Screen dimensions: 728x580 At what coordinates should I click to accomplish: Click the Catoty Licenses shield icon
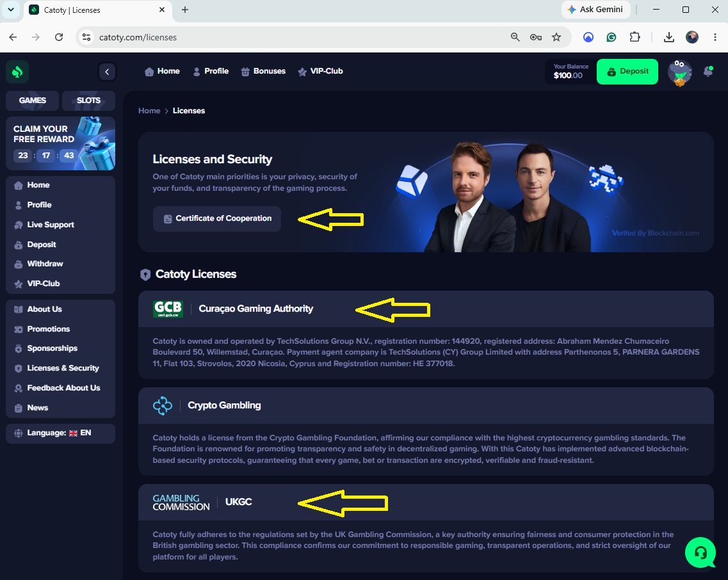[145, 275]
